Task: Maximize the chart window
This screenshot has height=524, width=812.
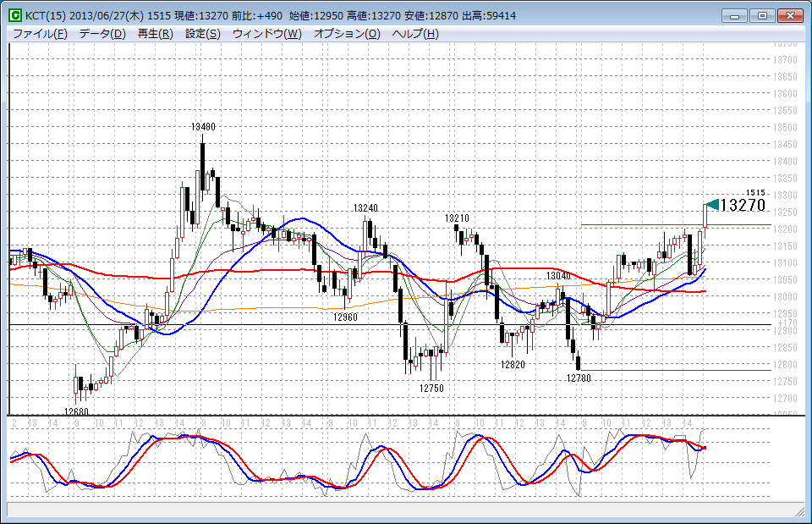Action: pyautogui.click(x=762, y=15)
